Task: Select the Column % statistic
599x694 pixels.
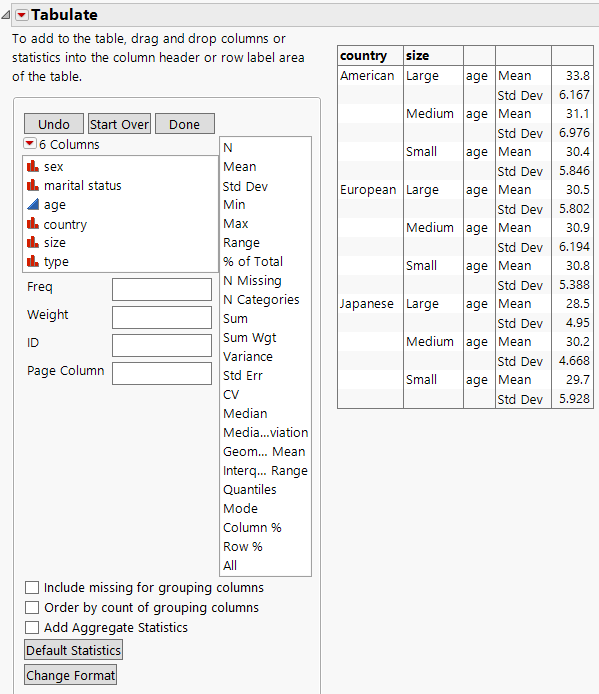Action: click(x=252, y=528)
